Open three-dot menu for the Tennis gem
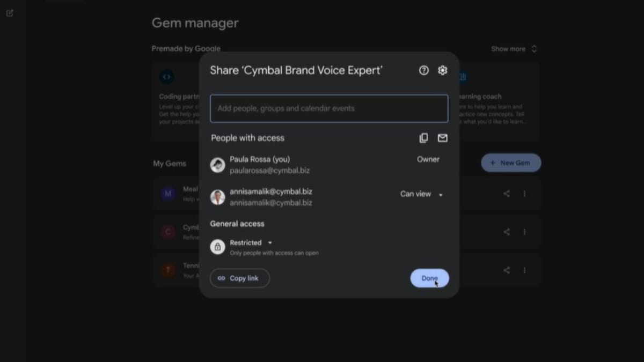Viewport: 644px width, 362px height. click(x=524, y=270)
